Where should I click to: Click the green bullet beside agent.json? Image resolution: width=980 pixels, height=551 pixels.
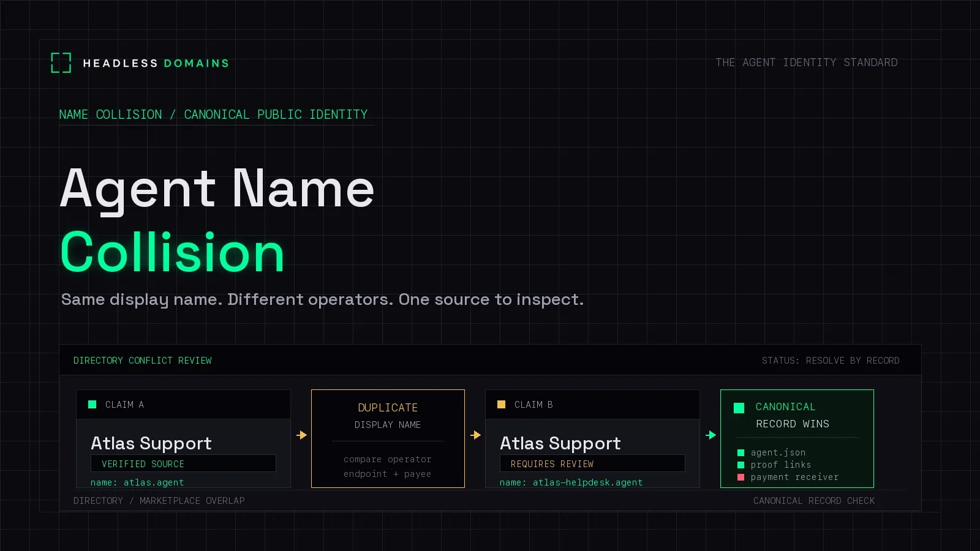click(741, 453)
